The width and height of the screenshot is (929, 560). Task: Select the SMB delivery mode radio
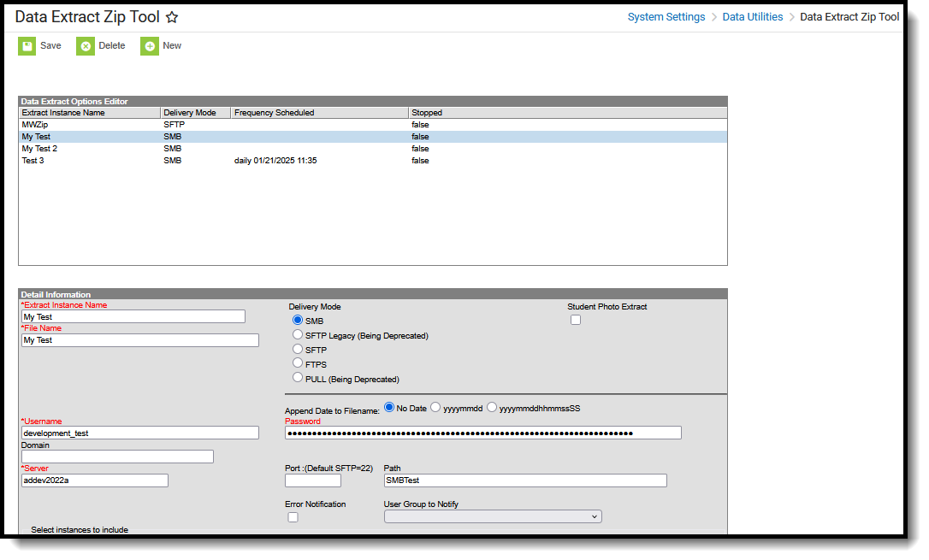[x=298, y=320]
